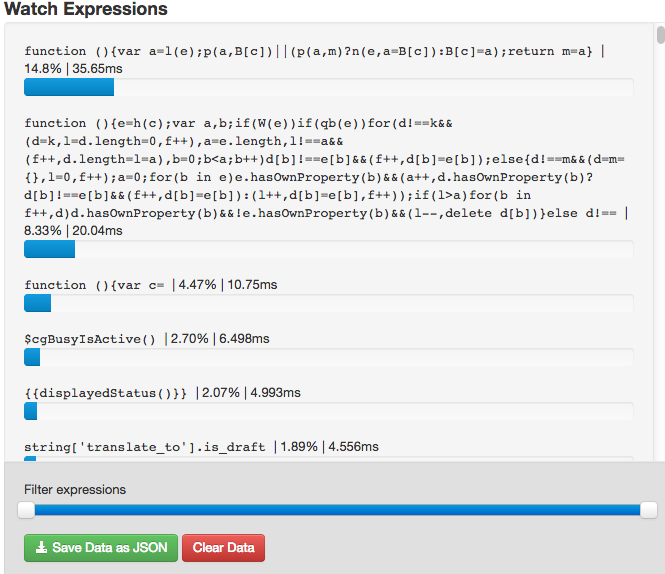
Task: Click the Watch Expressions heading
Action: click(x=86, y=8)
